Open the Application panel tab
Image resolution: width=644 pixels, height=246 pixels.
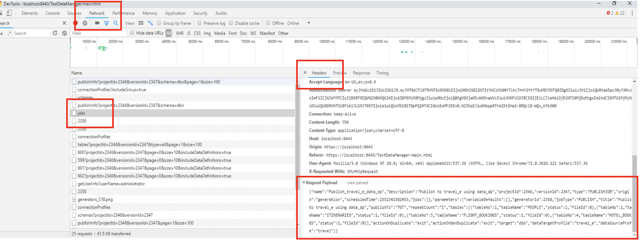click(175, 13)
